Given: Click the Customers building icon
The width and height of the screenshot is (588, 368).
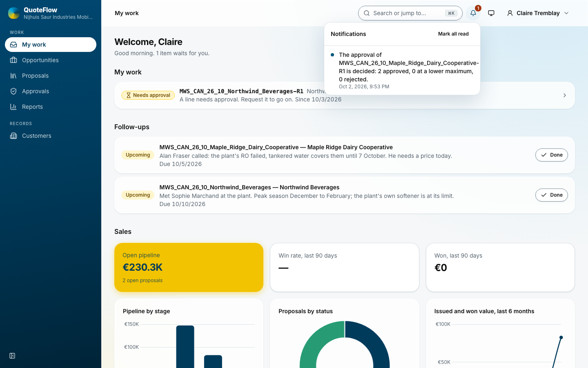Looking at the screenshot, I should tap(13, 136).
